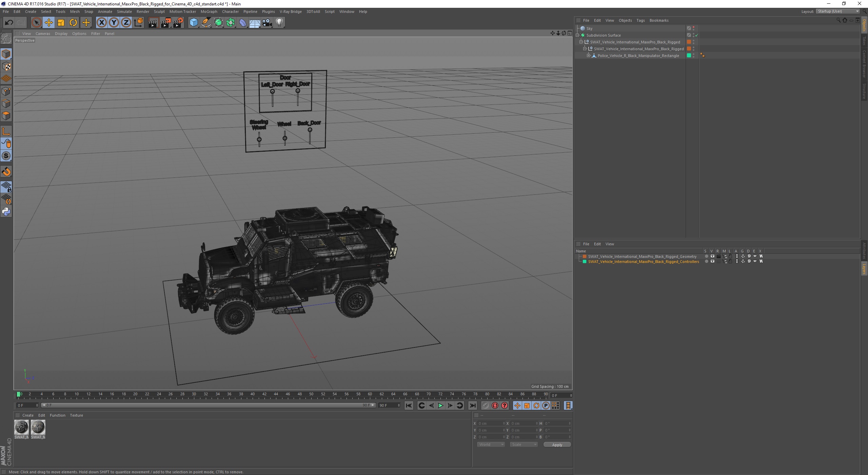Expand Police_Vehicle_R_Black_Manipulator_Rectangle node
The image size is (868, 475).
click(x=589, y=55)
